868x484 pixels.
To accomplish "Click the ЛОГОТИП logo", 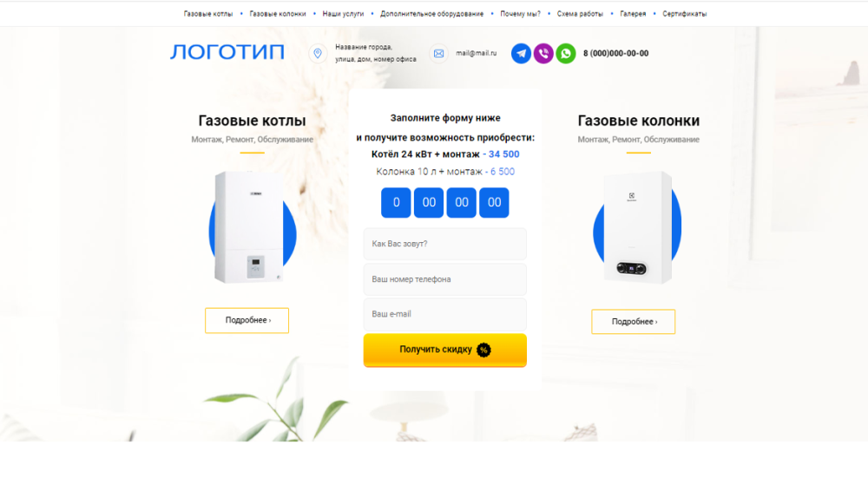I will click(x=227, y=52).
